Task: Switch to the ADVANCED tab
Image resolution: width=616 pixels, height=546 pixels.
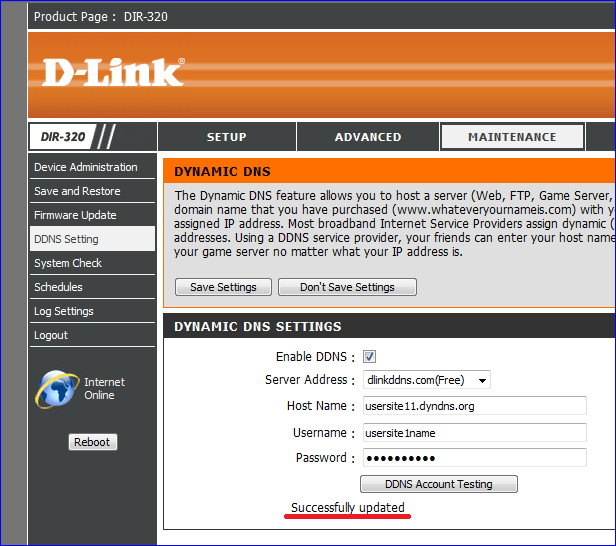Action: point(368,137)
